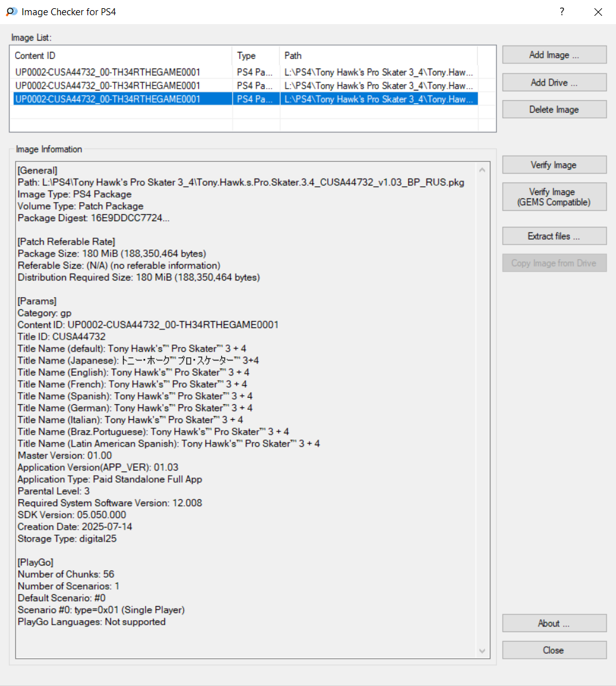Click the scroll down arrow in Image Information
This screenshot has width=616, height=686.
pos(482,651)
